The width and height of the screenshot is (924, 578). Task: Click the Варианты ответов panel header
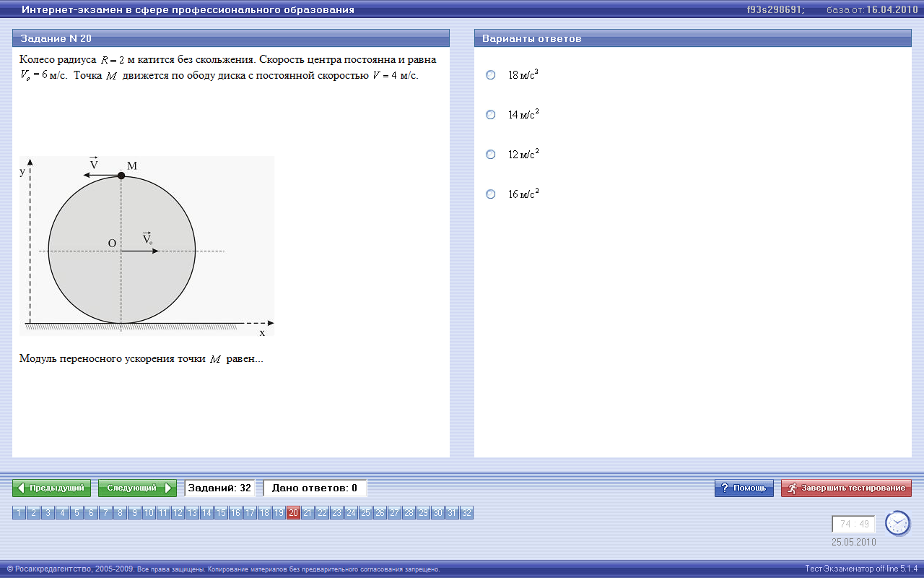click(693, 38)
